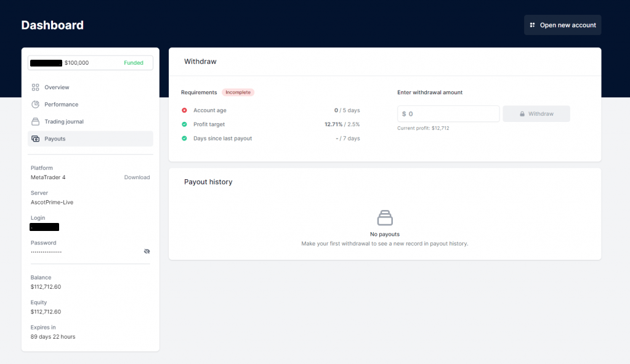Click the red Account age status icon
The height and width of the screenshot is (364, 630).
(x=185, y=110)
